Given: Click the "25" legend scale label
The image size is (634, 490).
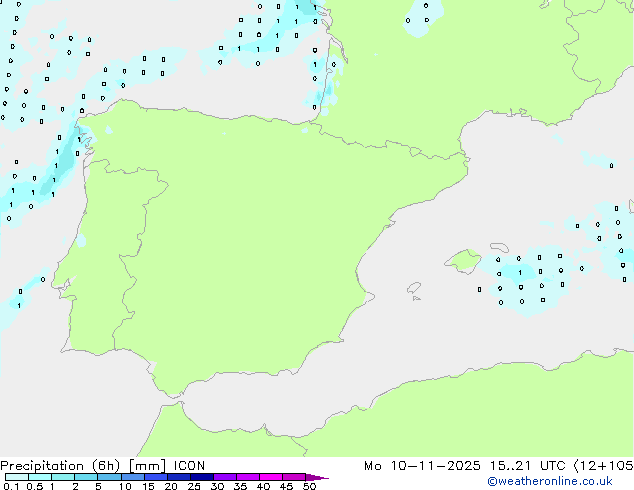Looking at the screenshot, I should point(194,486).
